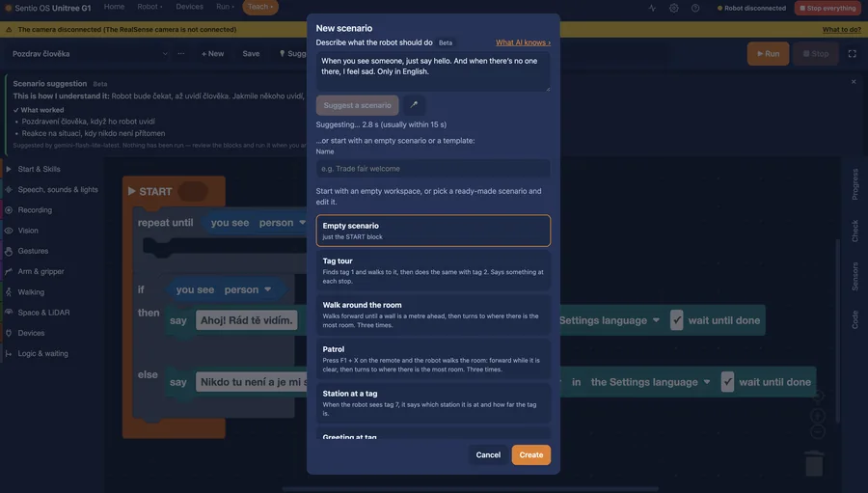The width and height of the screenshot is (868, 493).
Task: Open Logic & waiting category
Action: point(42,353)
